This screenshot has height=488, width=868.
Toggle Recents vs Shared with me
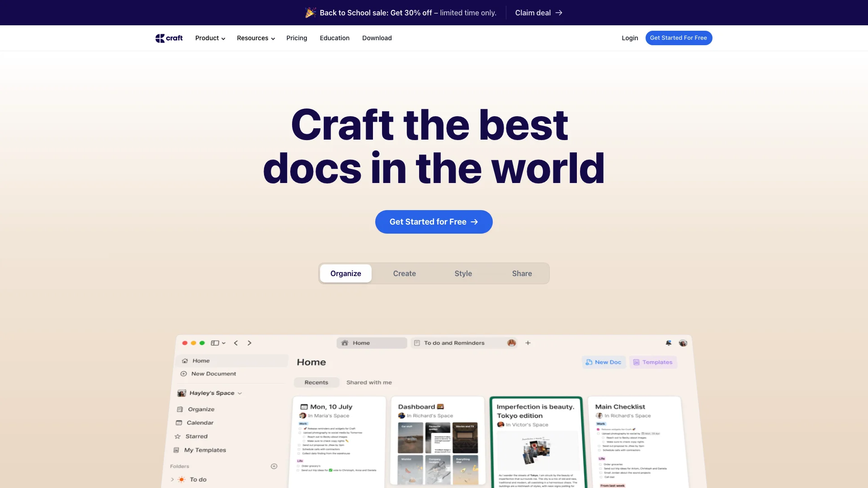coord(368,382)
